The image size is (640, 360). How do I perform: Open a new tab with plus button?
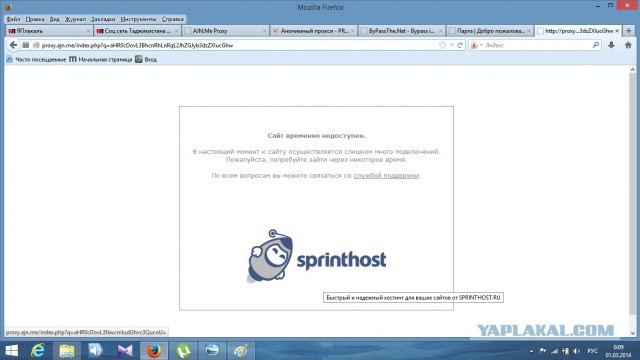point(628,31)
